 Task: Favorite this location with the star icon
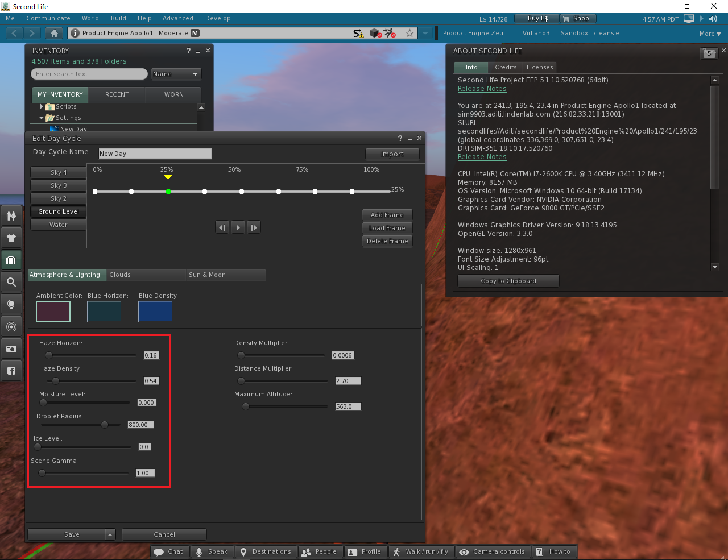point(409,33)
